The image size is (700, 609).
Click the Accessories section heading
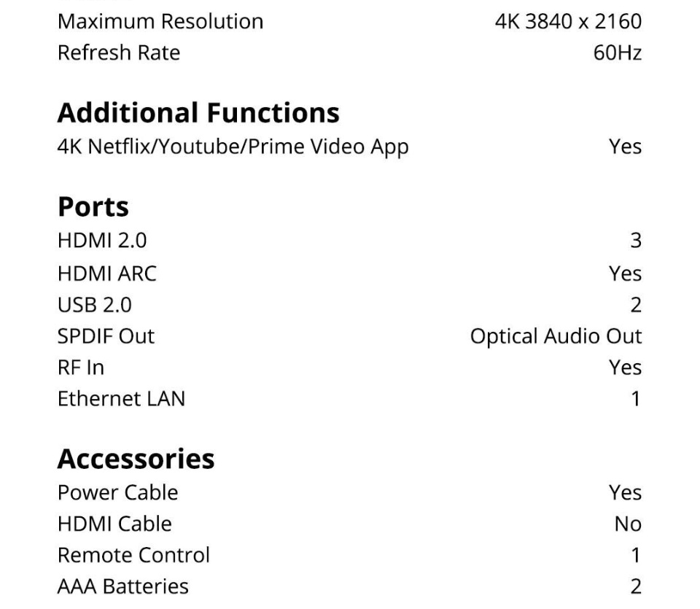(136, 459)
